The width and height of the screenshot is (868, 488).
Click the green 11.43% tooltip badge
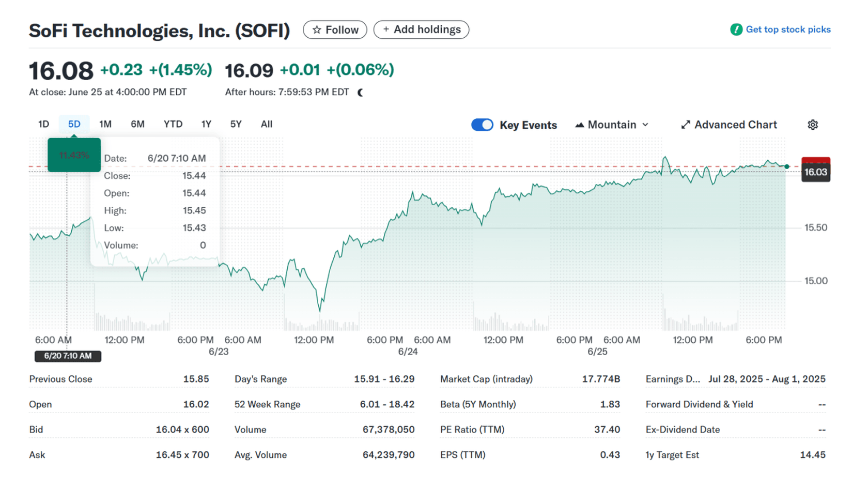pyautogui.click(x=74, y=155)
